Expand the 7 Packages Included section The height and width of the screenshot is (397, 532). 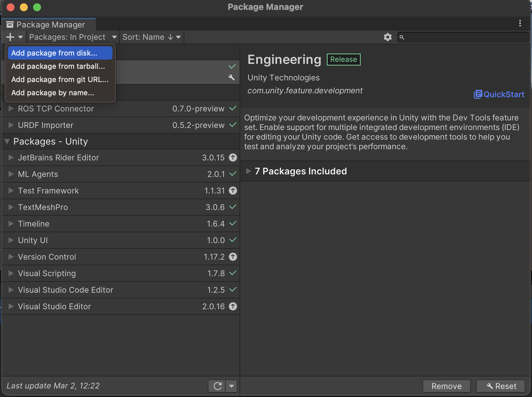click(x=248, y=171)
